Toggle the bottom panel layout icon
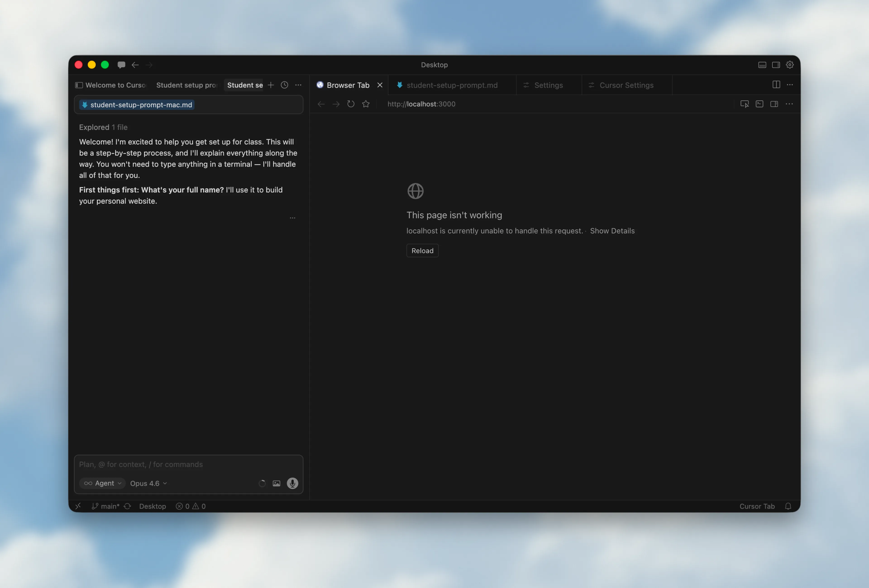 762,65
